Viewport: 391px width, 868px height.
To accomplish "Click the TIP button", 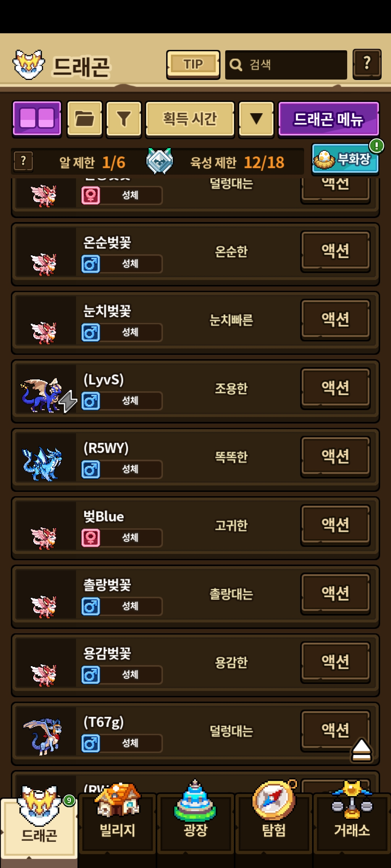I will (193, 64).
